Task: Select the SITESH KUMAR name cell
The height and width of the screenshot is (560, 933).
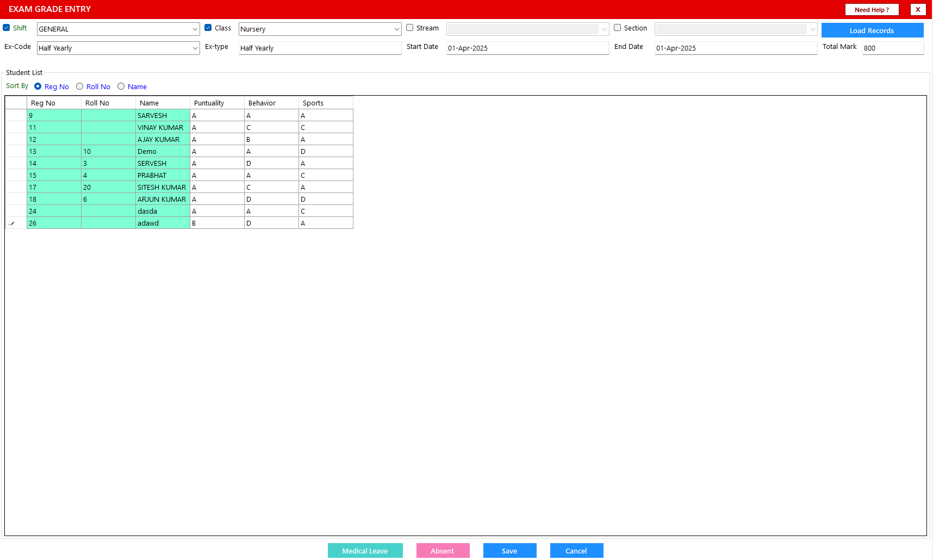Action: click(x=163, y=187)
